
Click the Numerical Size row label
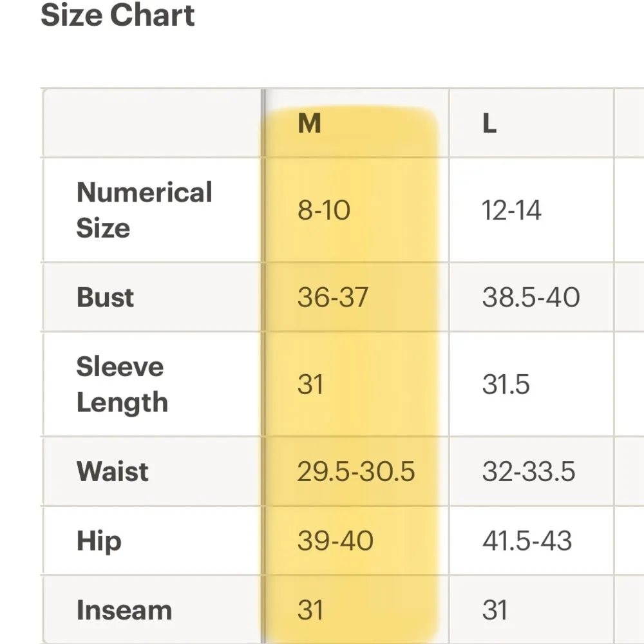point(144,210)
